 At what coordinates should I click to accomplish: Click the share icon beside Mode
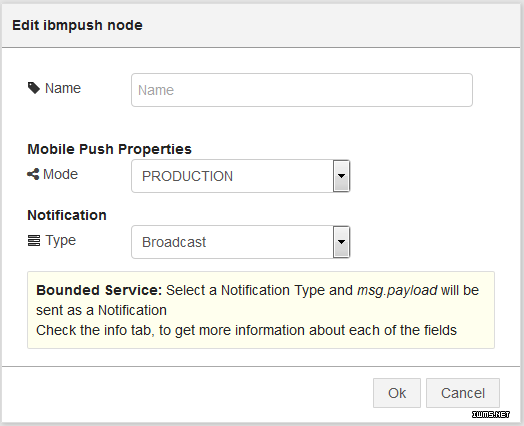tap(33, 174)
